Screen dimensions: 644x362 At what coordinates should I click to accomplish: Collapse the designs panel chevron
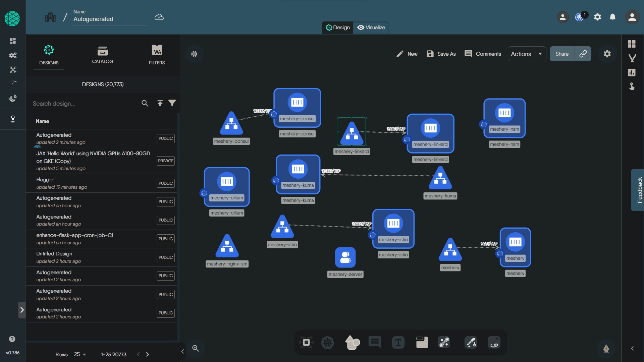[x=182, y=352]
